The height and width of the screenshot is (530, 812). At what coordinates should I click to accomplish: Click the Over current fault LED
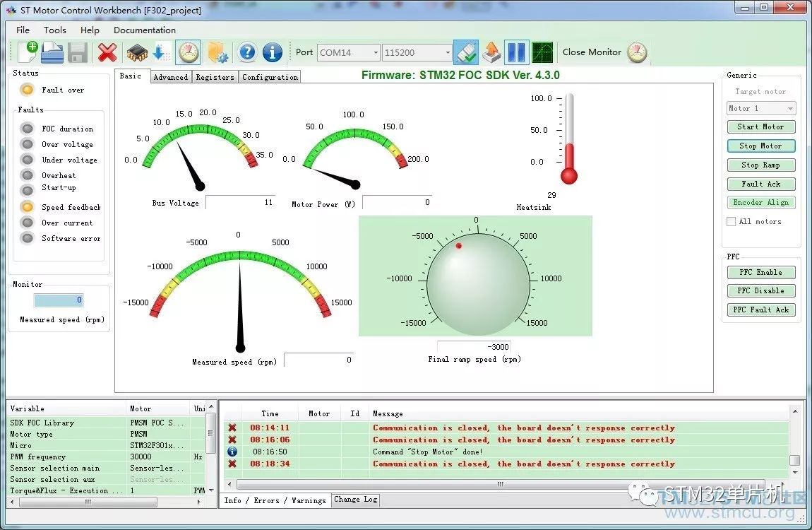(x=27, y=223)
